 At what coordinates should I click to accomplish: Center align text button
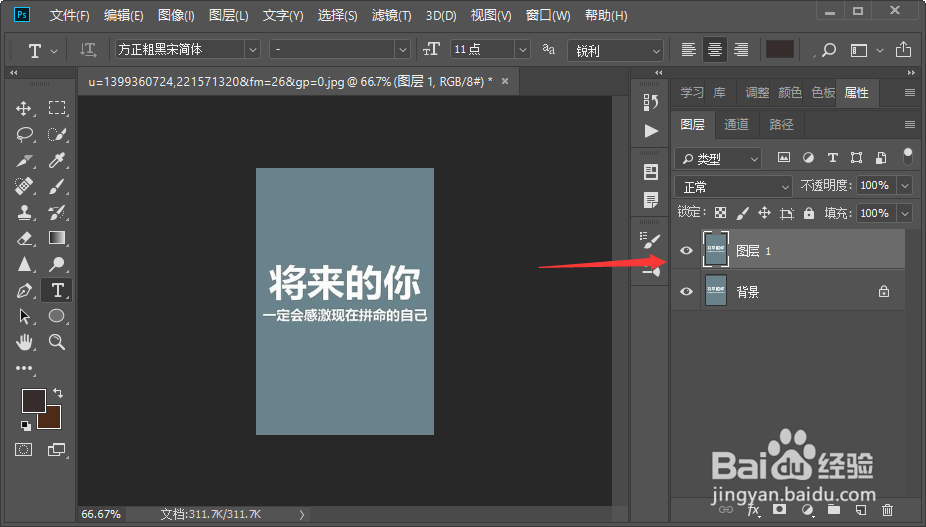[x=715, y=50]
